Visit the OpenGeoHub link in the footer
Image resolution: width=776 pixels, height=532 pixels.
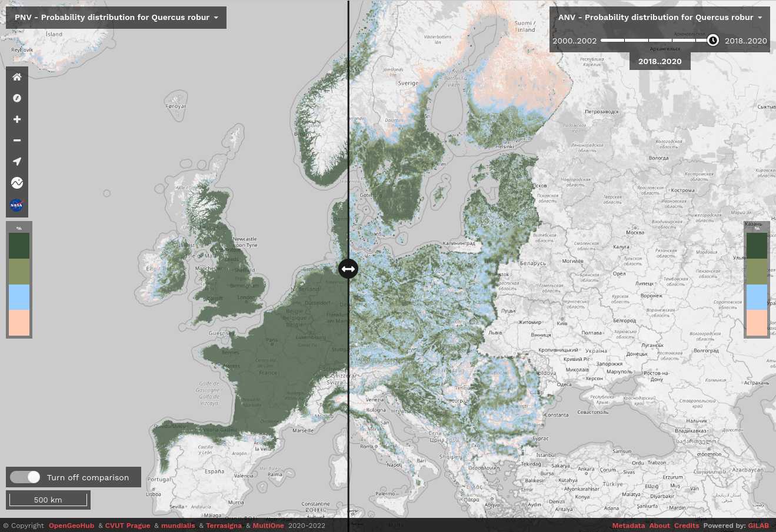(71, 526)
